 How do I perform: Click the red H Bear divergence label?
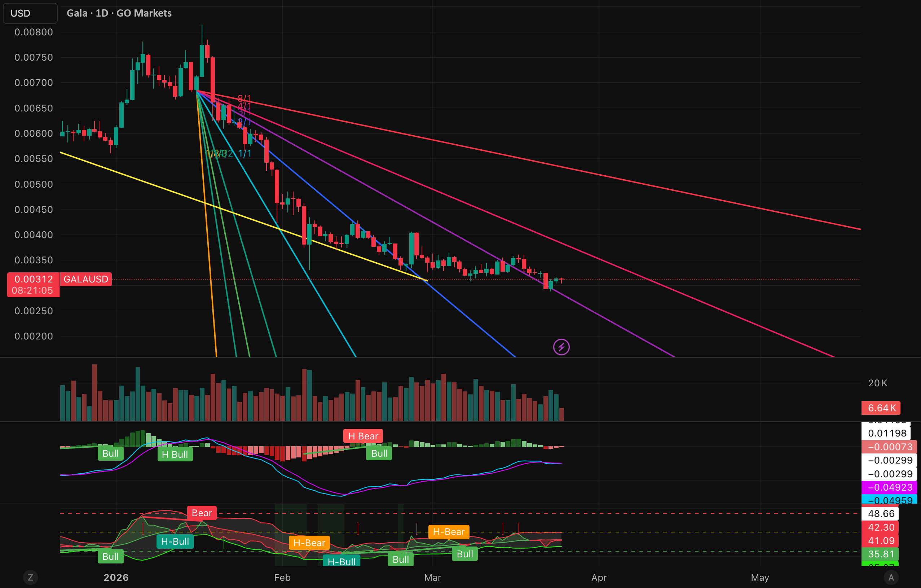(x=362, y=436)
